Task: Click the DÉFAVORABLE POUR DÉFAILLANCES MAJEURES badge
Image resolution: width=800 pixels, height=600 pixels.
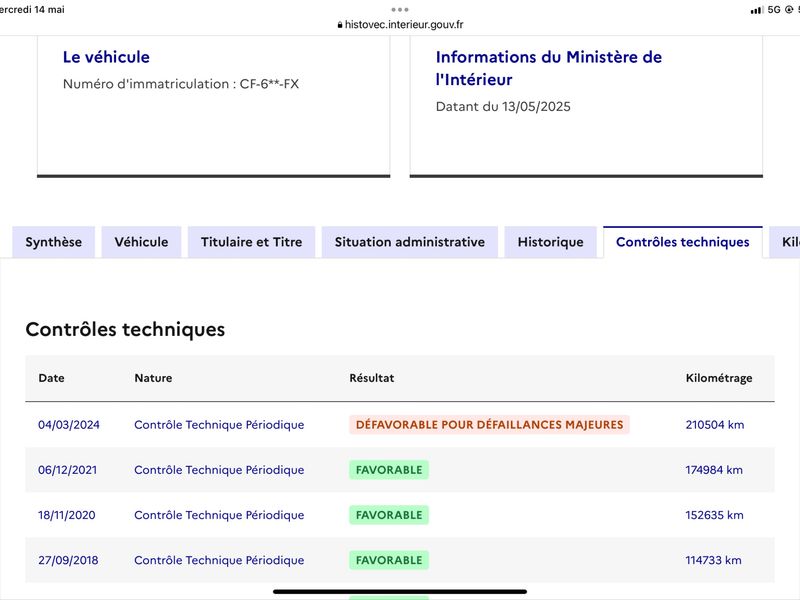Action: pos(489,424)
